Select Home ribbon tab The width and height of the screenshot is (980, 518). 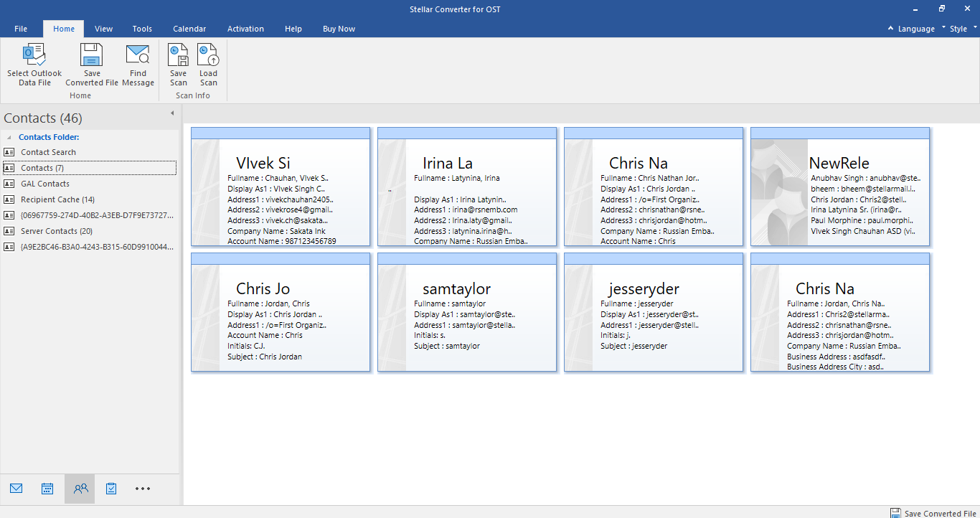click(x=64, y=29)
